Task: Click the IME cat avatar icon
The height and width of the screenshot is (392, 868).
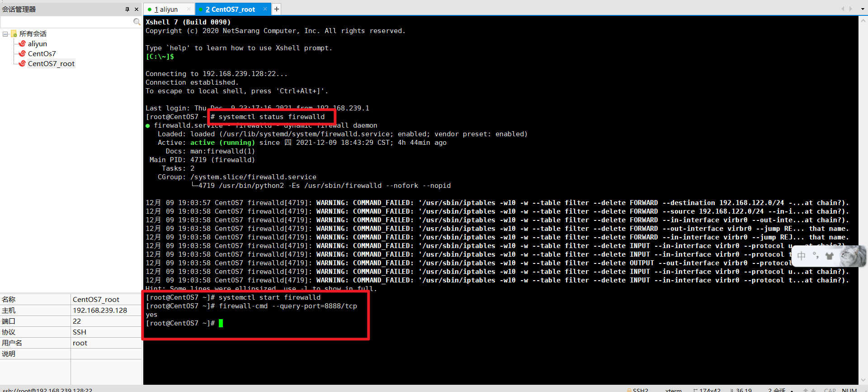Action: tap(852, 256)
